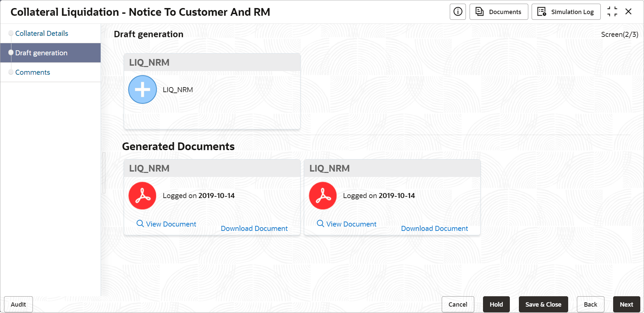Click the PDF icon in the first generated document
The width and height of the screenshot is (644, 313).
(143, 196)
